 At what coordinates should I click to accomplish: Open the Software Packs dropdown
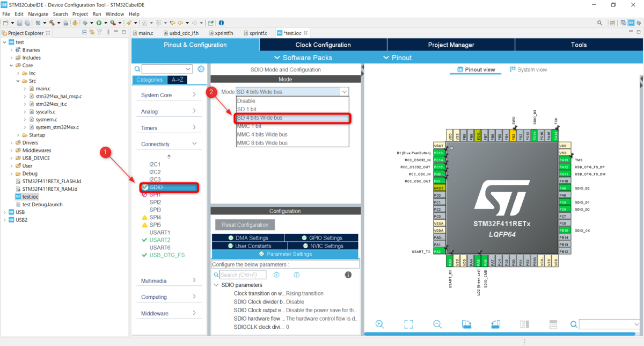click(x=303, y=57)
